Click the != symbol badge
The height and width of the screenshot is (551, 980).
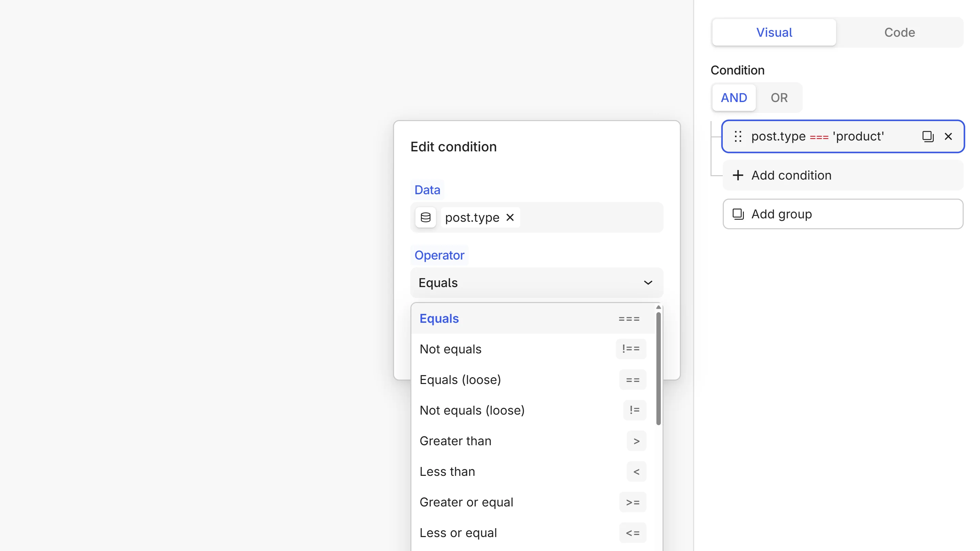click(x=635, y=410)
